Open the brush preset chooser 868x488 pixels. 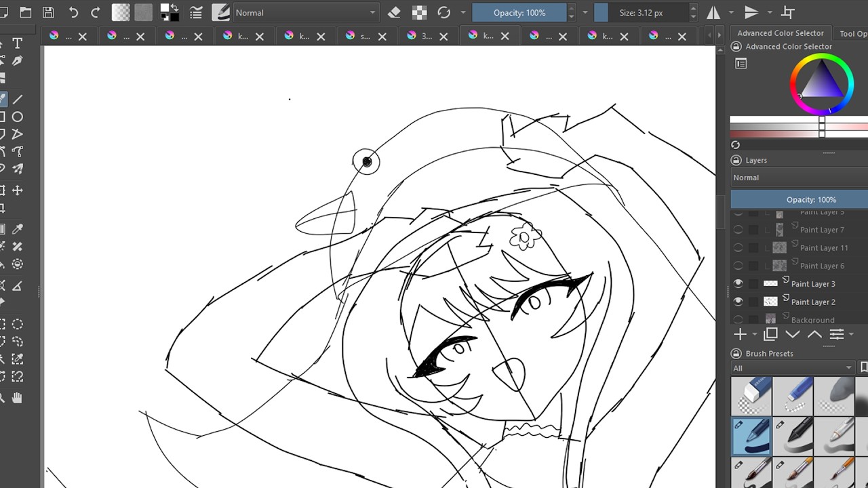(220, 12)
